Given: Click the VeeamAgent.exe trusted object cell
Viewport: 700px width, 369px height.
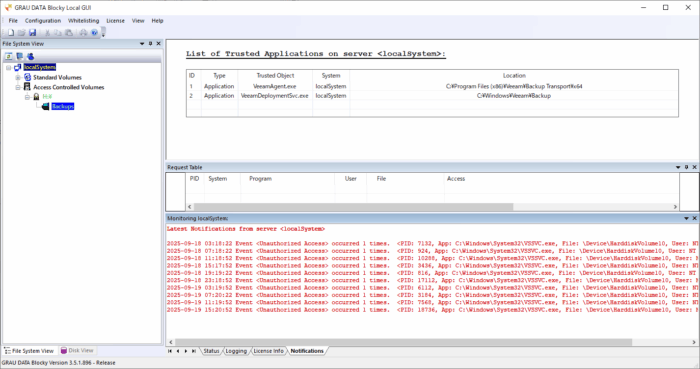Looking at the screenshot, I should pyautogui.click(x=275, y=86).
